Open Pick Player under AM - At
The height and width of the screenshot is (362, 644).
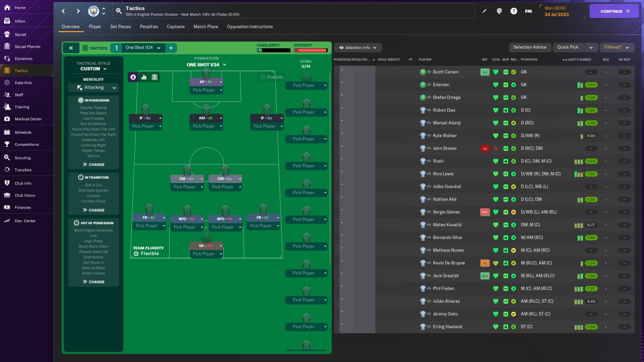(206, 126)
